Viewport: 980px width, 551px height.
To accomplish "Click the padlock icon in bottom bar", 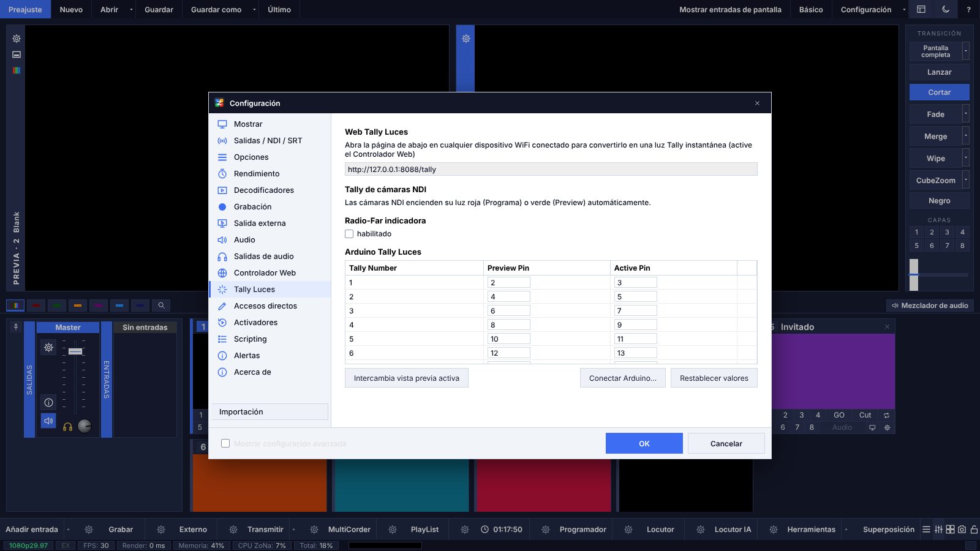I will 974,530.
